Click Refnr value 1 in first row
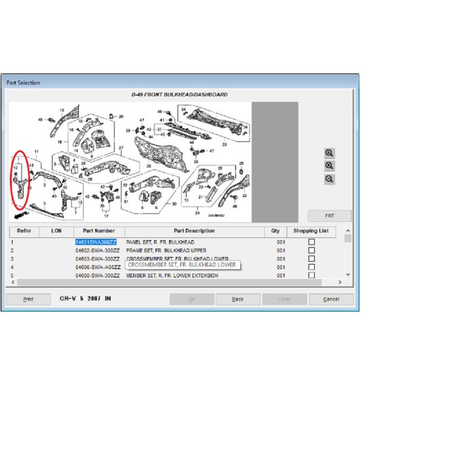The image size is (476, 476). [12, 242]
